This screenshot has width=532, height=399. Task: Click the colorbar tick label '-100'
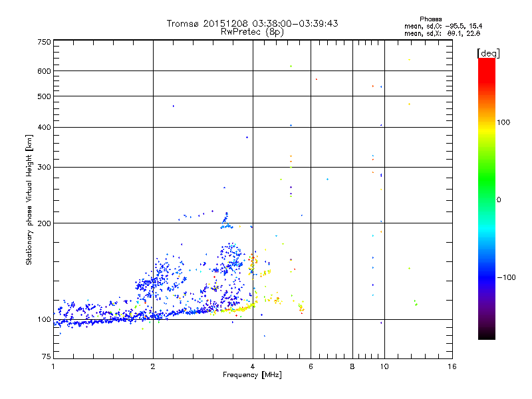point(506,277)
